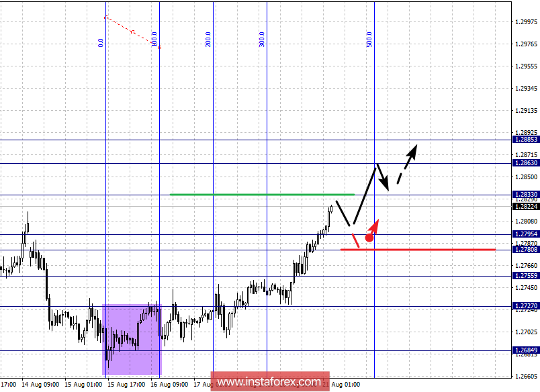Click the 1.29765 axis value
540x392 pixels.
click(x=526, y=44)
